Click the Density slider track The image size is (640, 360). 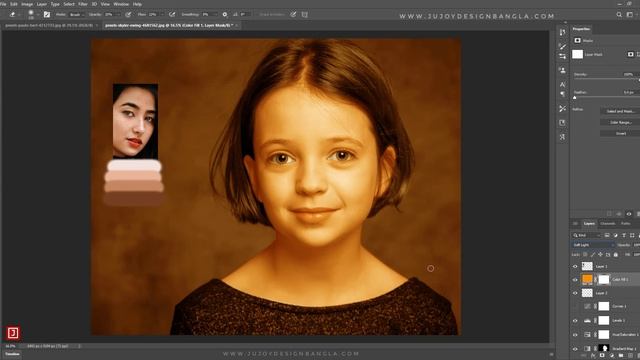(606, 80)
